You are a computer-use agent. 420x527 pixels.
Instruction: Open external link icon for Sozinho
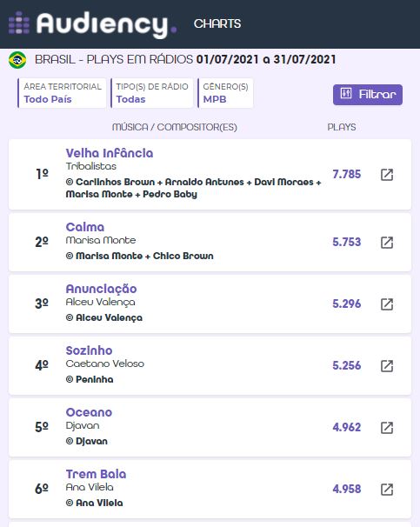(x=387, y=365)
